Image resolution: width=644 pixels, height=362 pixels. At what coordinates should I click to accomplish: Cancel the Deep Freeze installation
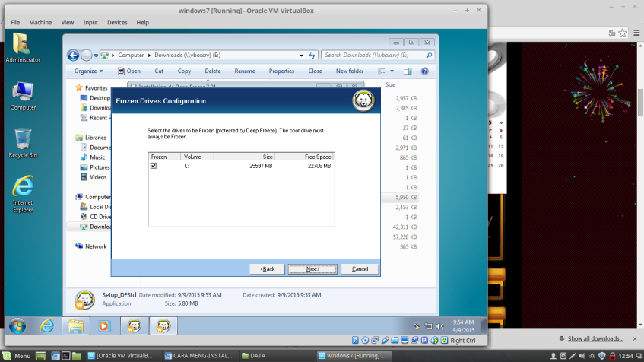360,269
